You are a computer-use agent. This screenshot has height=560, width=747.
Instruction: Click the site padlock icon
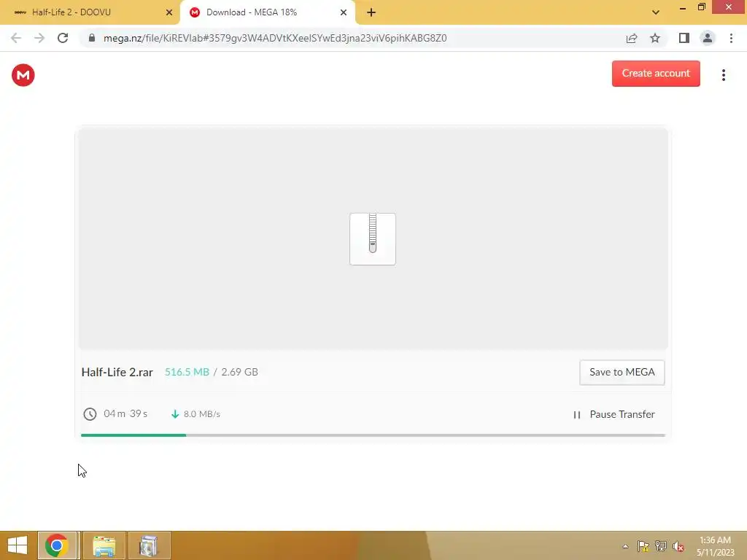92,38
